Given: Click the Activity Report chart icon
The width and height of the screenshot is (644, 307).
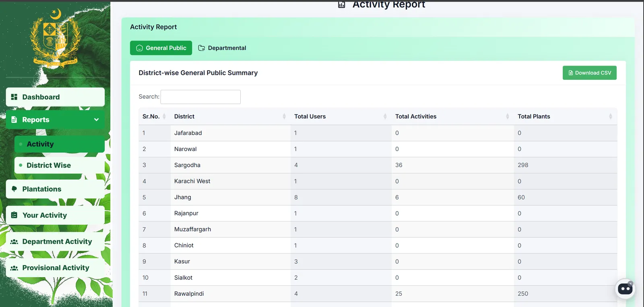Looking at the screenshot, I should pos(342,4).
